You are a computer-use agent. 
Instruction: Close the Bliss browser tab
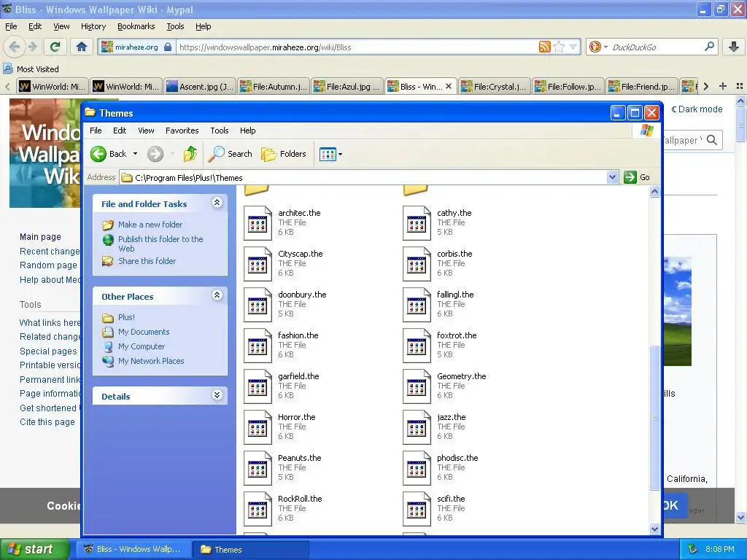(x=449, y=86)
